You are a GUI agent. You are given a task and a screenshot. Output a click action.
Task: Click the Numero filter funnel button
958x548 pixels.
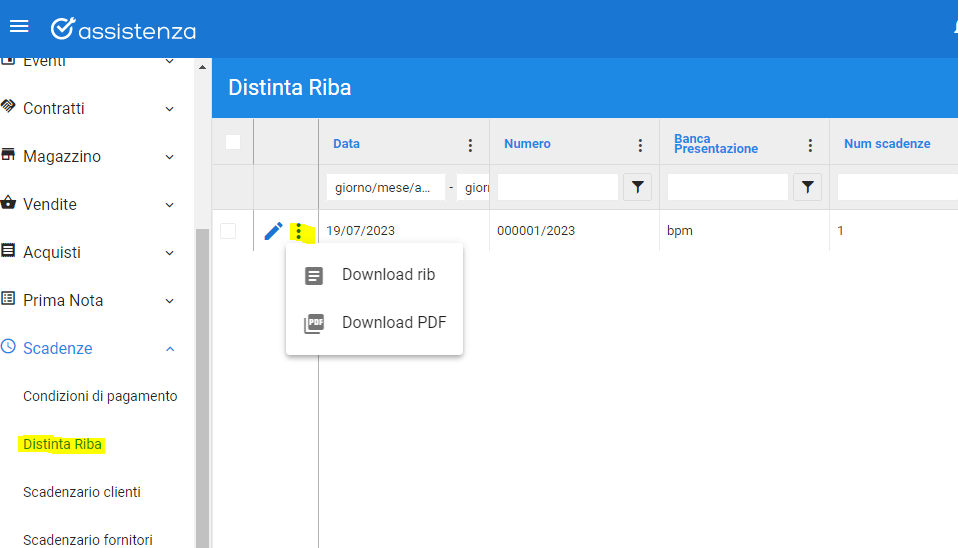[637, 187]
